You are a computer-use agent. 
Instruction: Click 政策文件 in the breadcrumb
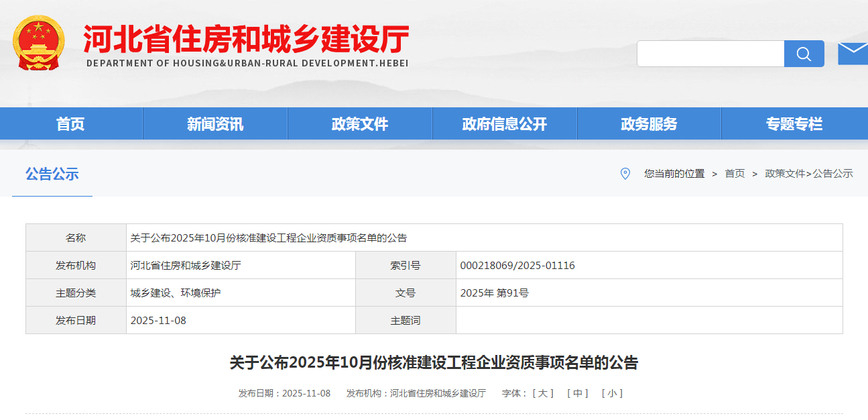click(784, 174)
